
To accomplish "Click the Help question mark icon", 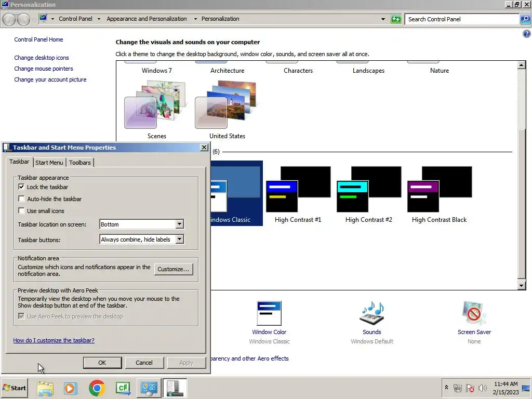I will 527,34.
